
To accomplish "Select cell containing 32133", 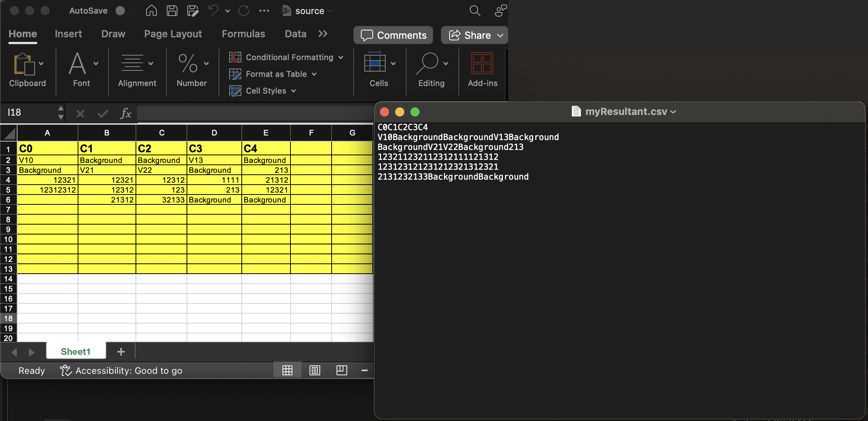I will [x=161, y=200].
